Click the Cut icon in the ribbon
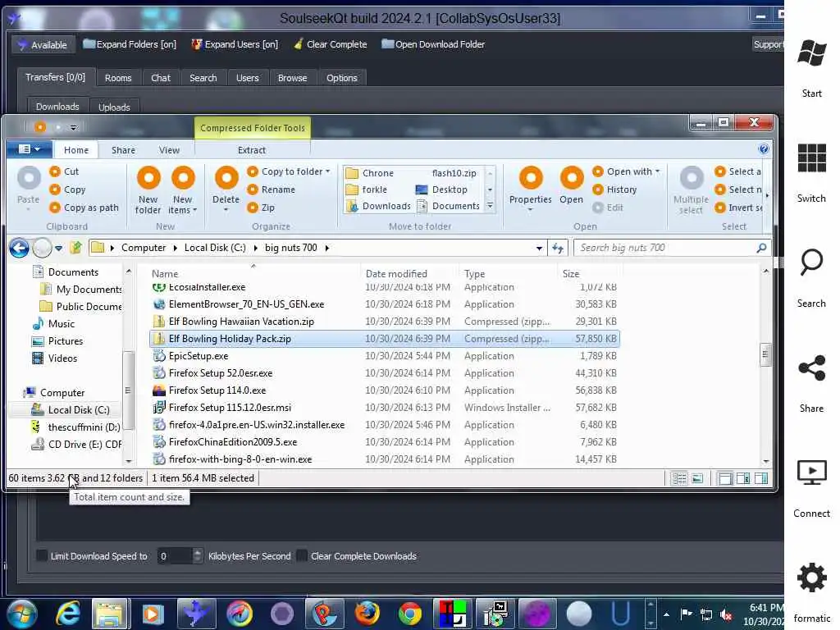 pyautogui.click(x=55, y=171)
